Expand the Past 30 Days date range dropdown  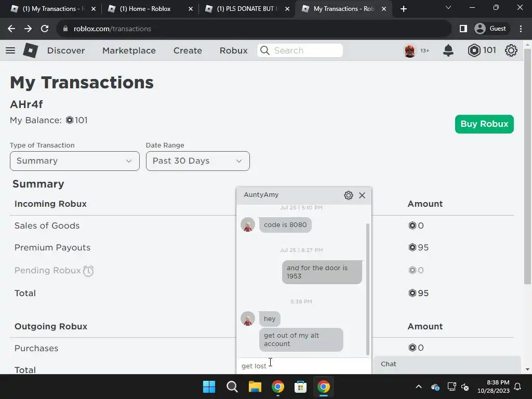(x=198, y=161)
